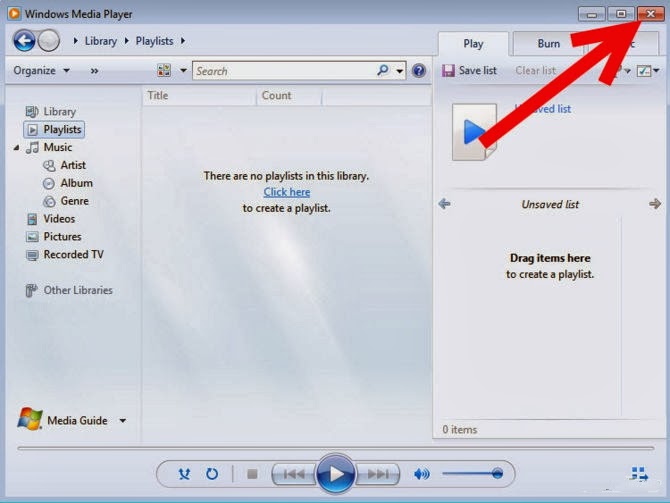The width and height of the screenshot is (670, 503).
Task: Open the search options dropdown arrow
Action: pyautogui.click(x=400, y=71)
